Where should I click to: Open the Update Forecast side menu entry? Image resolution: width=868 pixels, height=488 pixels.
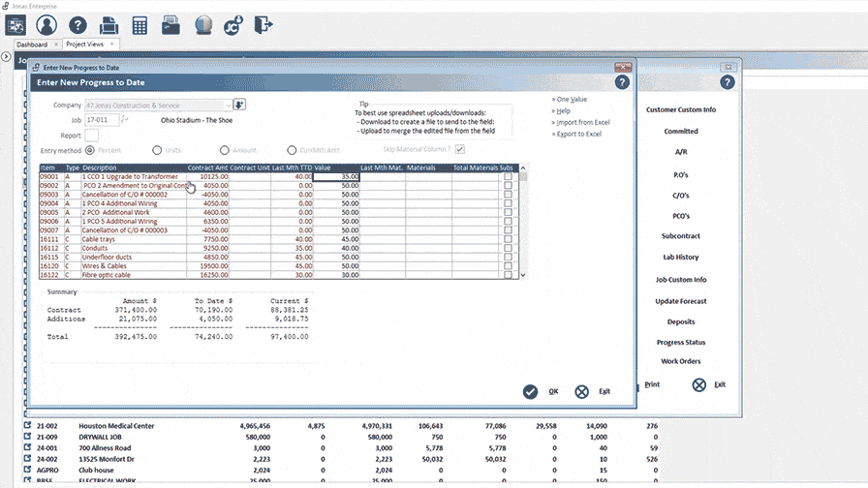point(681,301)
